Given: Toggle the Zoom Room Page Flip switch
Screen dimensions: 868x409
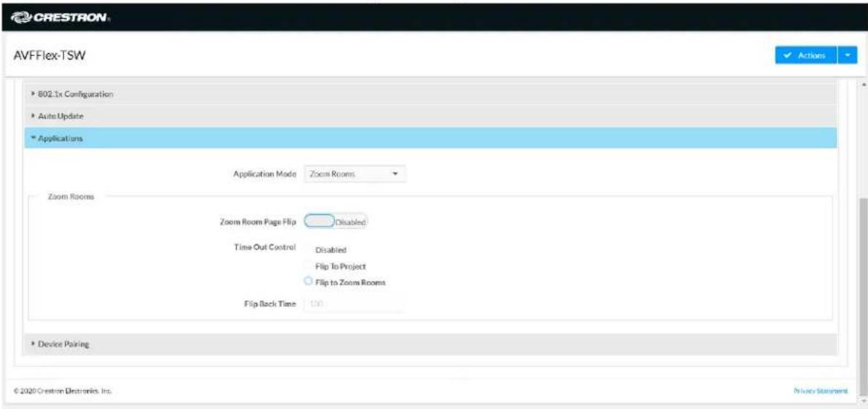Looking at the screenshot, I should click(336, 222).
